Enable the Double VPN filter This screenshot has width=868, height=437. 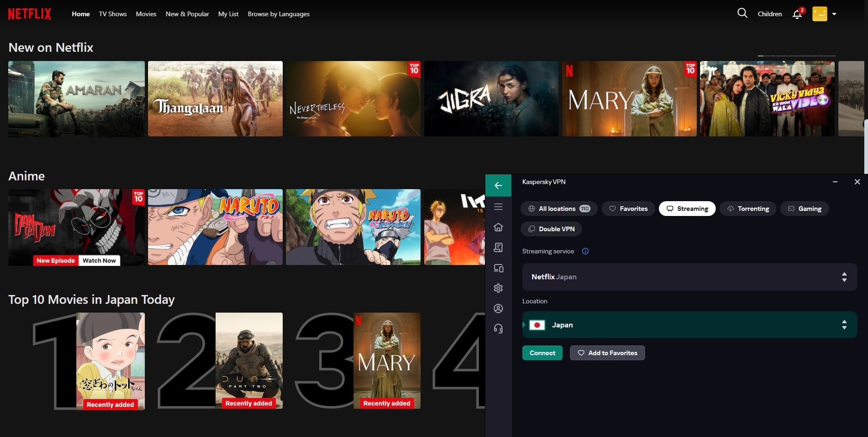(x=551, y=229)
